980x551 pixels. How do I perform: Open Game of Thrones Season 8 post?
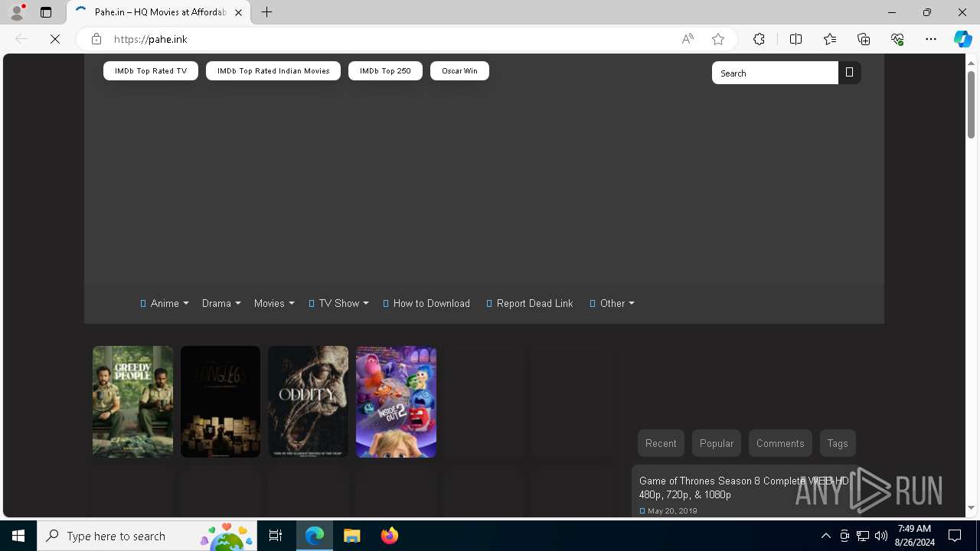point(743,487)
